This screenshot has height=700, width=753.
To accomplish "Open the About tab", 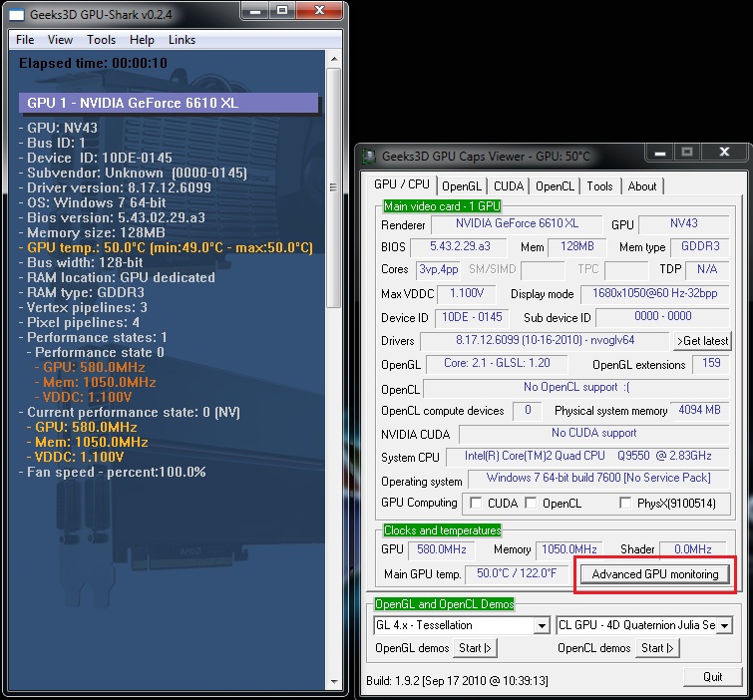I will (x=642, y=186).
